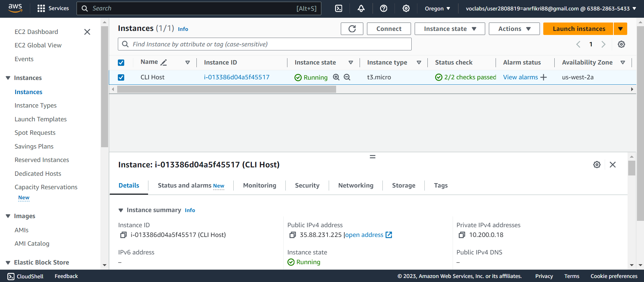
Task: Refresh the instances list
Action: (x=352, y=29)
